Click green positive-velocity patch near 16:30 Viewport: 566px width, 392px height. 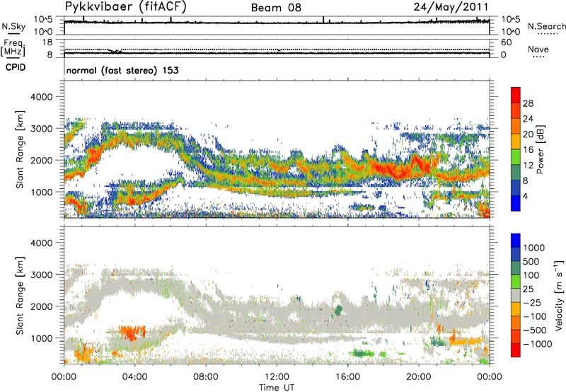(362, 353)
